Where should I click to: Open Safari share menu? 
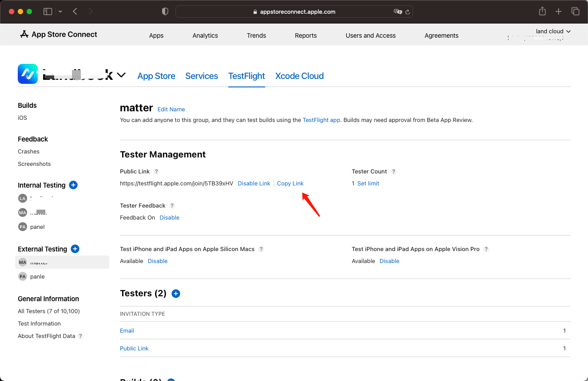click(x=542, y=12)
